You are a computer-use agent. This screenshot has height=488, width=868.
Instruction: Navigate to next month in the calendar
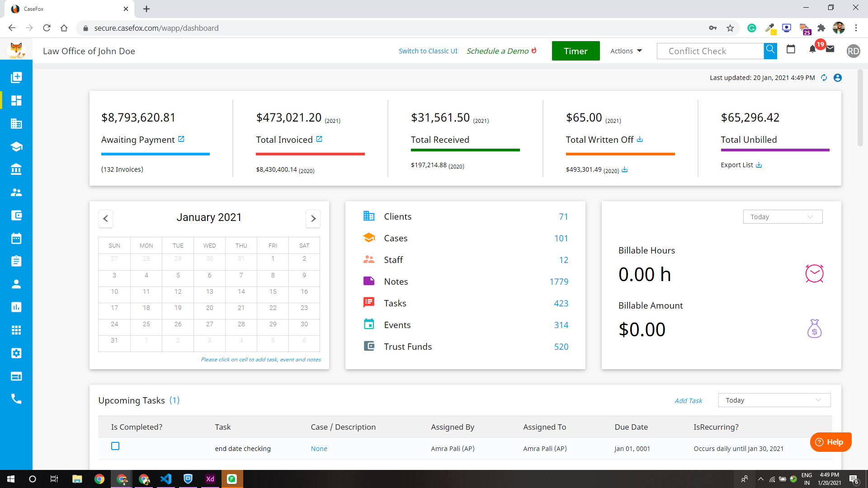click(x=313, y=219)
